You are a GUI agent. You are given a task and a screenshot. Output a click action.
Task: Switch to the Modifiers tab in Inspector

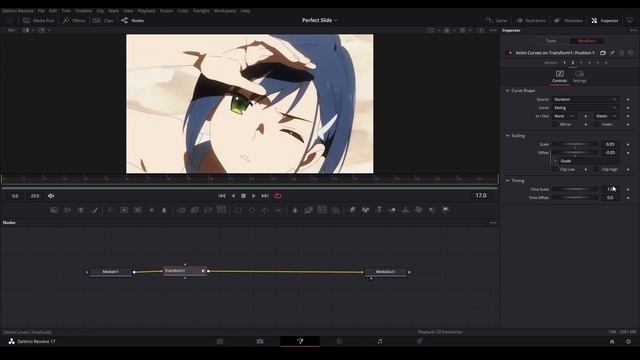pyautogui.click(x=587, y=41)
